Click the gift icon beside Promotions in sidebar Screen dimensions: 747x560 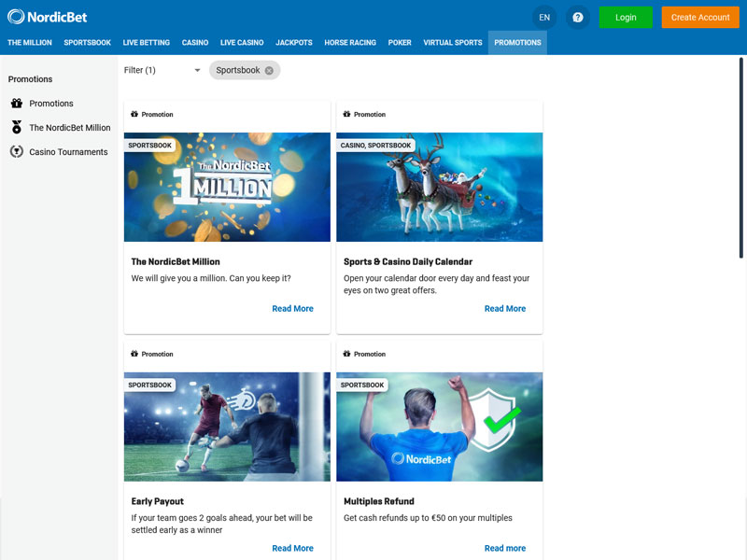pyautogui.click(x=17, y=103)
